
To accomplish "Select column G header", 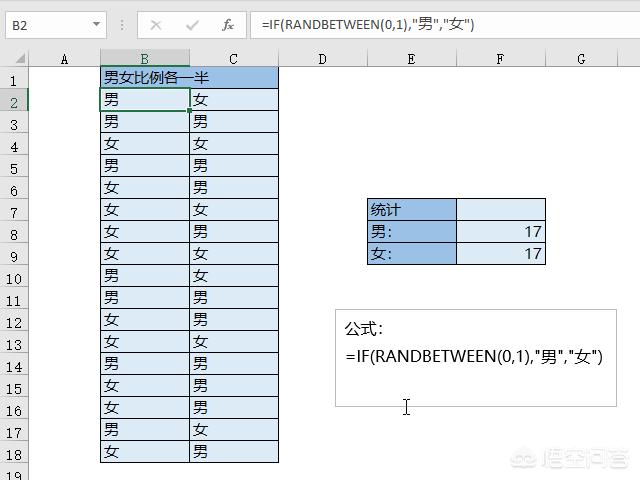I will [582, 59].
